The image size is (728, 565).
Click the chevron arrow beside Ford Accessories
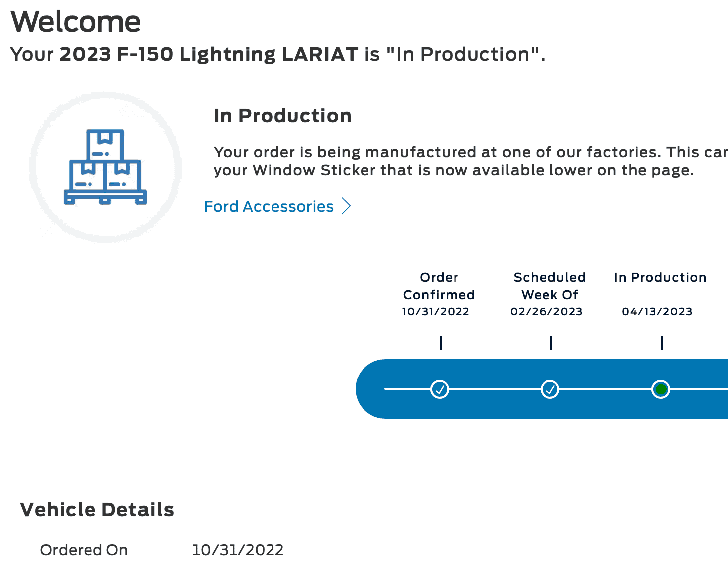(347, 206)
